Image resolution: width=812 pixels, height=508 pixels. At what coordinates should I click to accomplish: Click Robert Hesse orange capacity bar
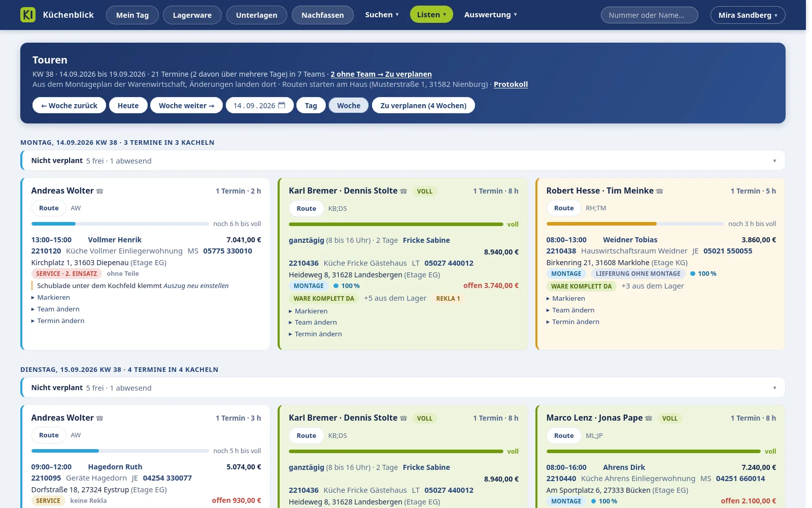pyautogui.click(x=635, y=224)
